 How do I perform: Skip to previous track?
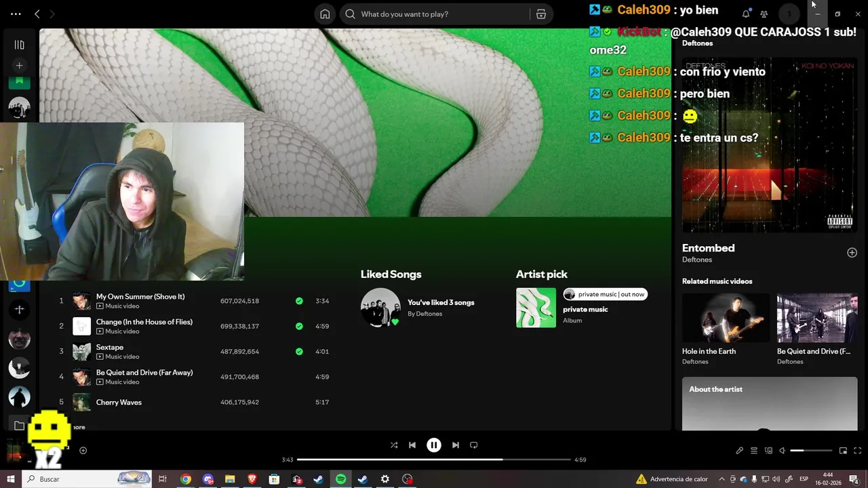(x=412, y=445)
